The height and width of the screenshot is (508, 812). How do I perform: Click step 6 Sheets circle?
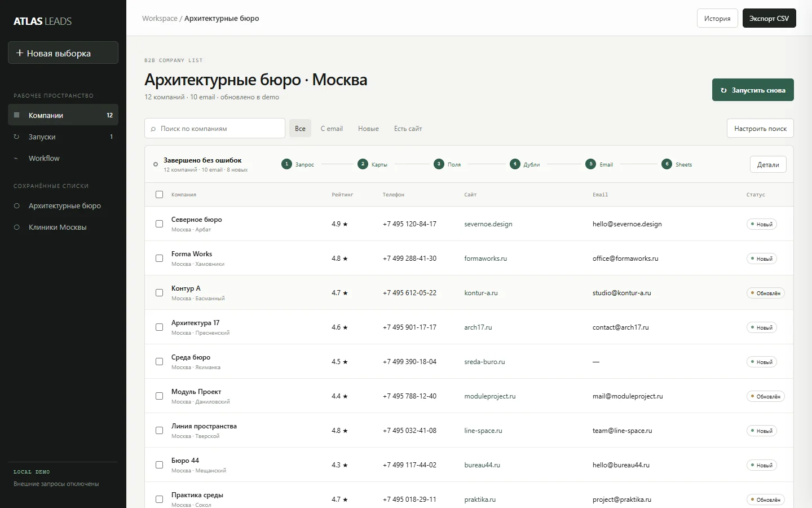coord(667,164)
